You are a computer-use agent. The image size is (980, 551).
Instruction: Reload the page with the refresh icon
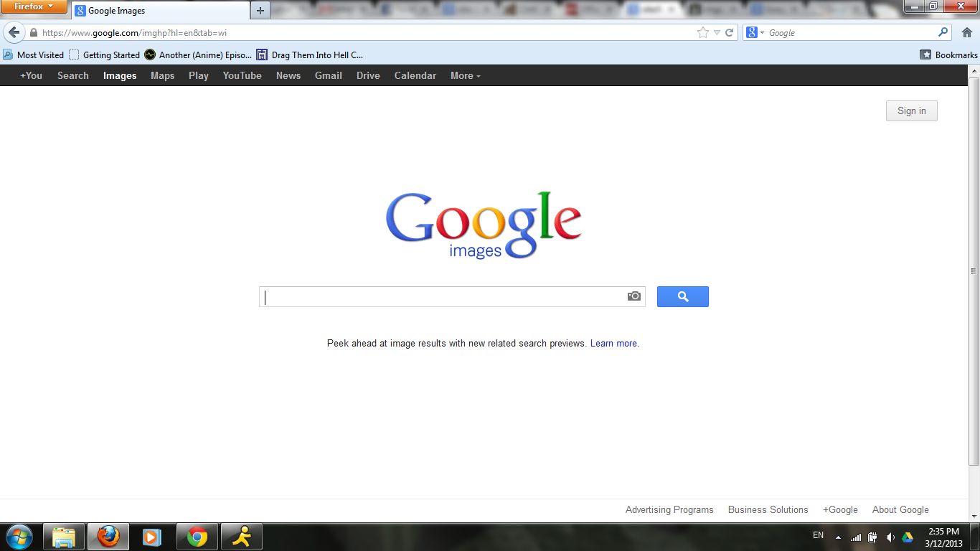click(730, 32)
